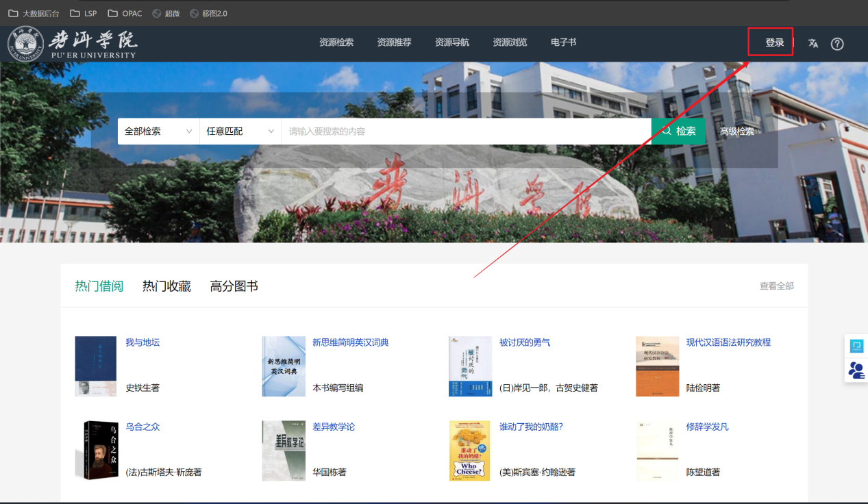This screenshot has height=504, width=868.
Task: Click the author text 华国栋著
Action: pyautogui.click(x=330, y=472)
